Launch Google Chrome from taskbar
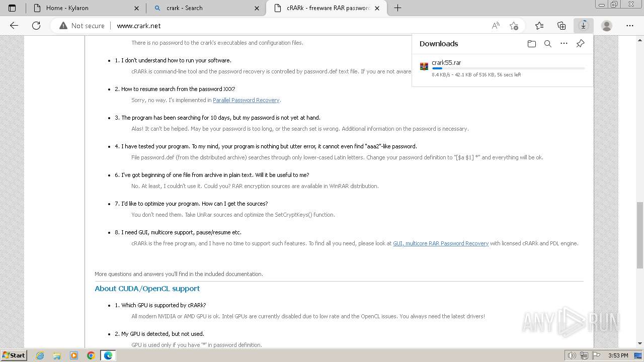This screenshot has width=644, height=362. click(91, 355)
